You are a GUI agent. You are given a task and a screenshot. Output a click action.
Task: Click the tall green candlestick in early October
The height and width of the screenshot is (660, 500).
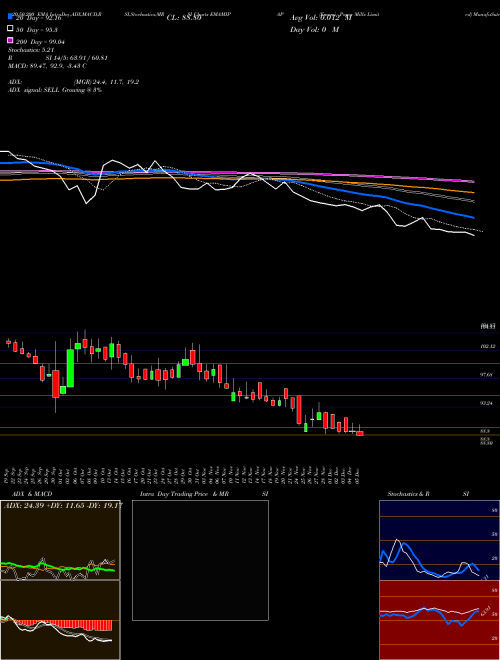70,368
